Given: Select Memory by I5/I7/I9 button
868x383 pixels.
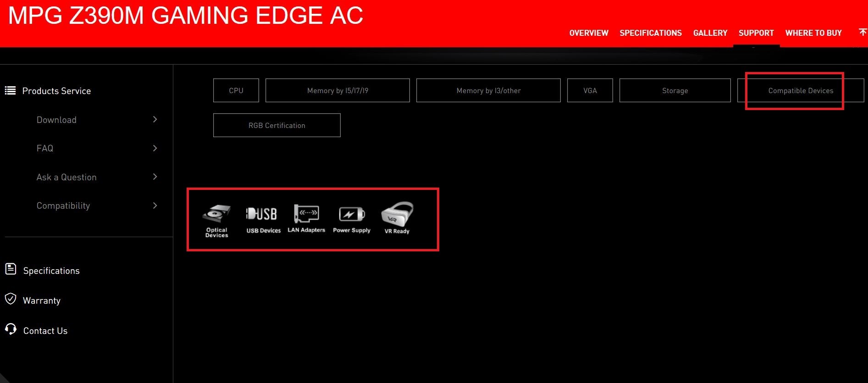Looking at the screenshot, I should point(337,90).
